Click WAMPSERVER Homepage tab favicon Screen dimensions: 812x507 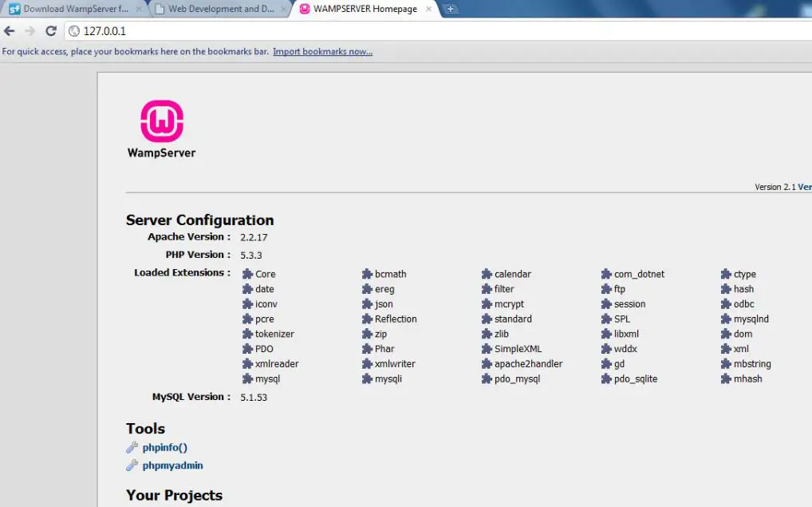[305, 9]
